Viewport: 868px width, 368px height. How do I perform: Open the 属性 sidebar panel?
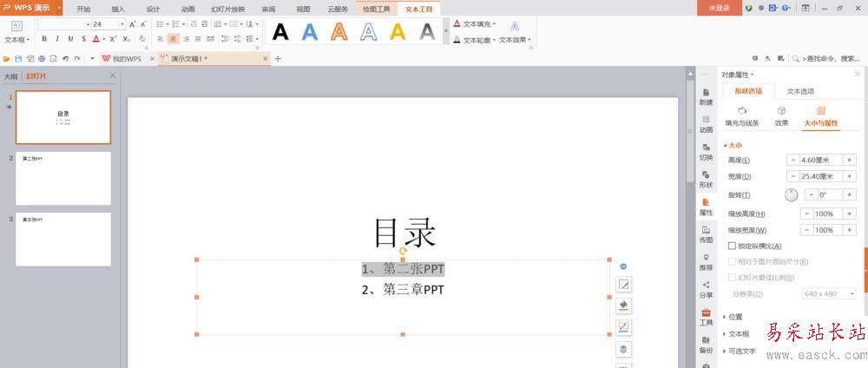pyautogui.click(x=706, y=207)
